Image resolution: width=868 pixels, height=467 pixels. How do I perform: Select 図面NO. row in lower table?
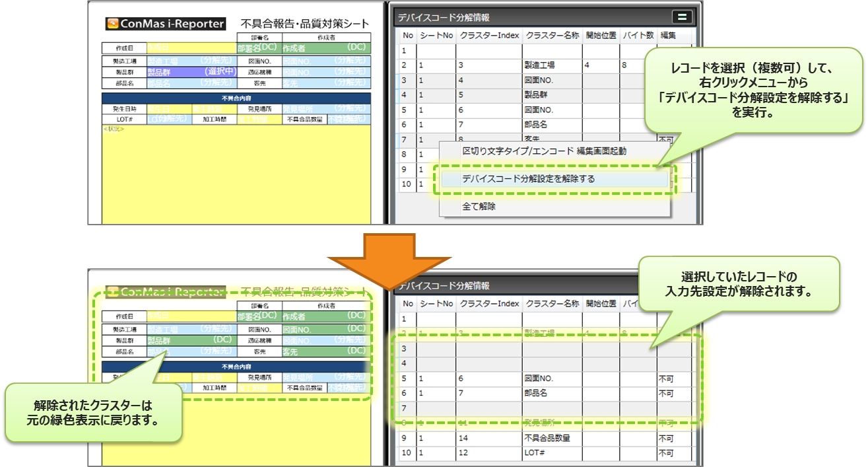545,378
